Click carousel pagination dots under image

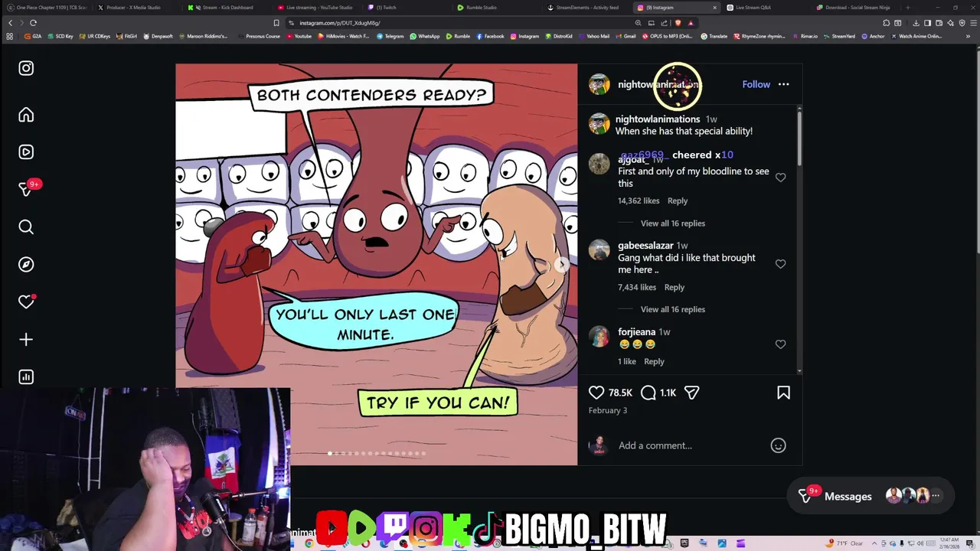point(376,453)
